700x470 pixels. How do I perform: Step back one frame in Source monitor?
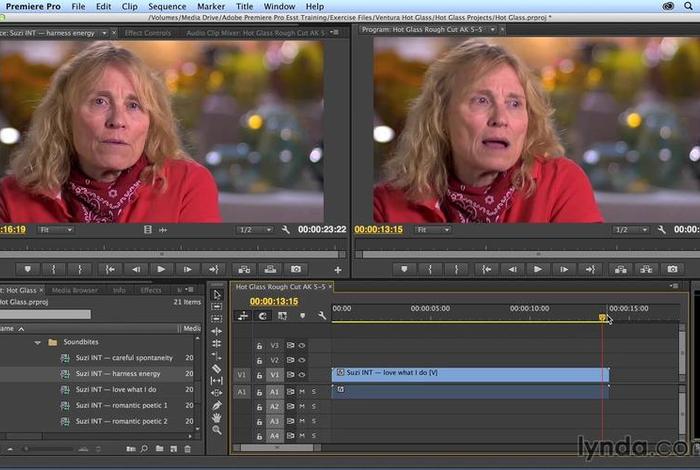pos(136,269)
